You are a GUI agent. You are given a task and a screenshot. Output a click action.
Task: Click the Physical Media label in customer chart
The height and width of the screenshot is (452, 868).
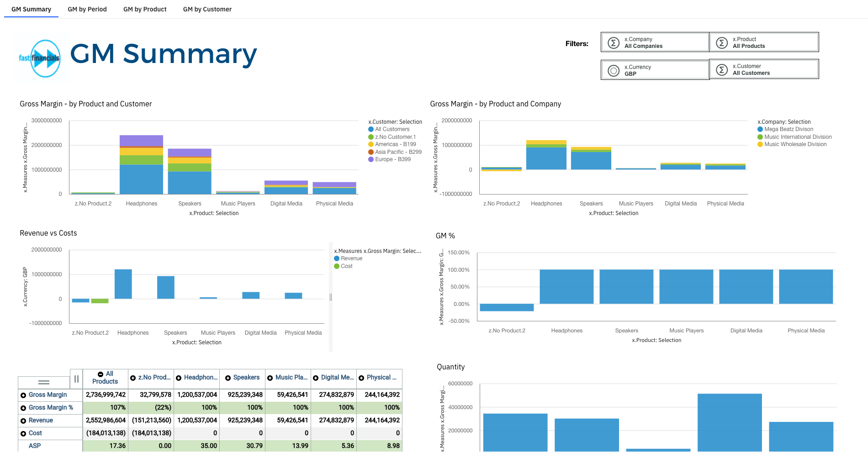(334, 204)
